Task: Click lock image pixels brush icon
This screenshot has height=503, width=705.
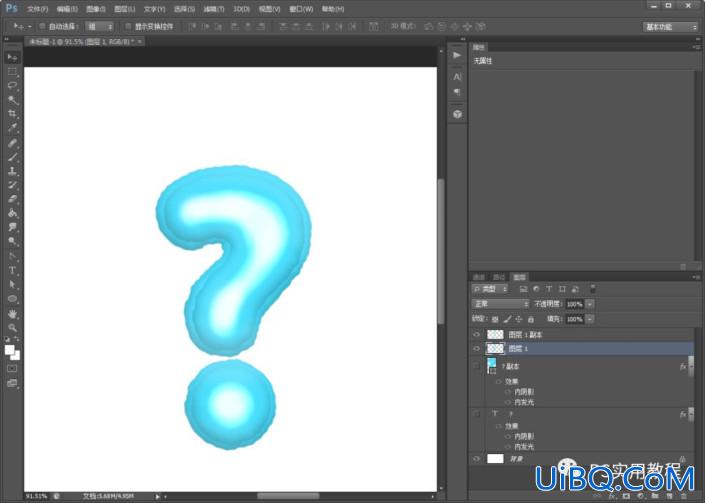Action: tap(507, 319)
